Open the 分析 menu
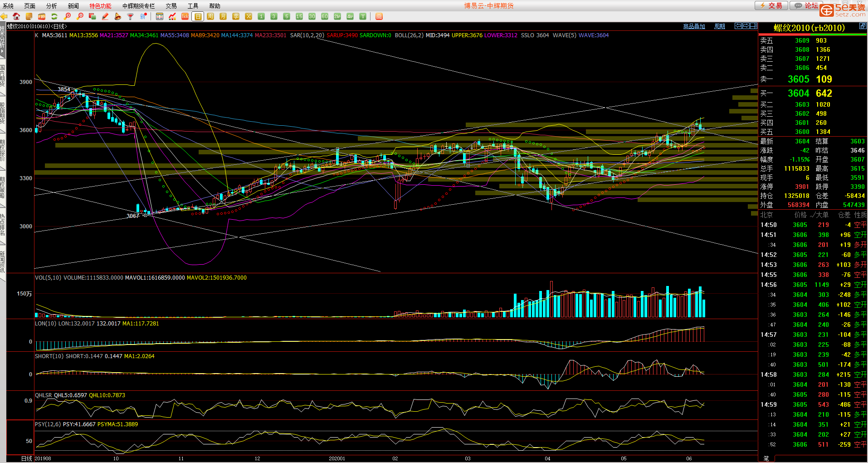 pos(52,6)
